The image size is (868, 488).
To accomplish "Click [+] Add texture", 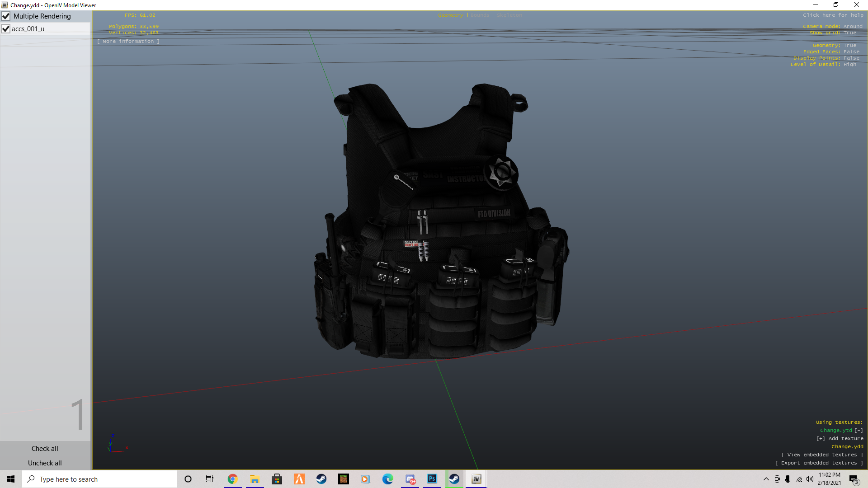I will click(x=840, y=439).
